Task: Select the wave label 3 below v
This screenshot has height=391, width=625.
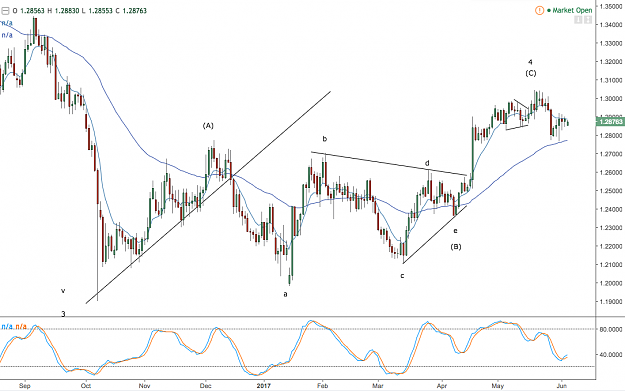Action: tap(63, 314)
